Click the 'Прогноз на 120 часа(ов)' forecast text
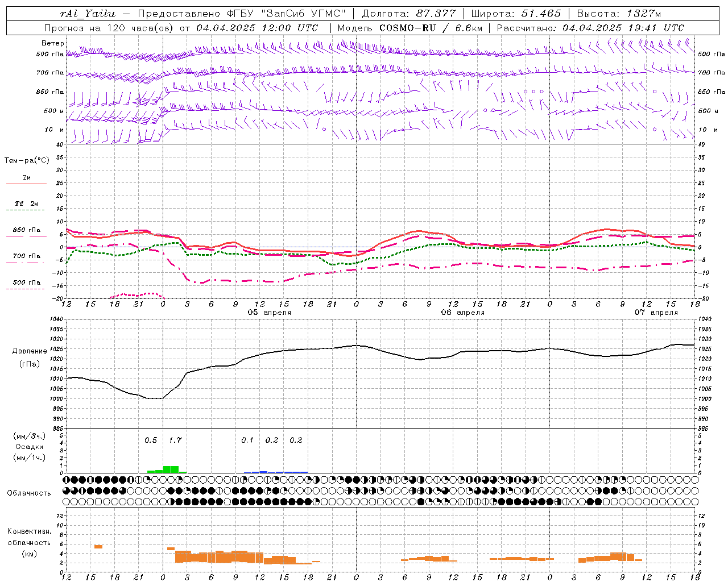Image resolution: width=728 pixels, height=582 pixels. (x=109, y=28)
